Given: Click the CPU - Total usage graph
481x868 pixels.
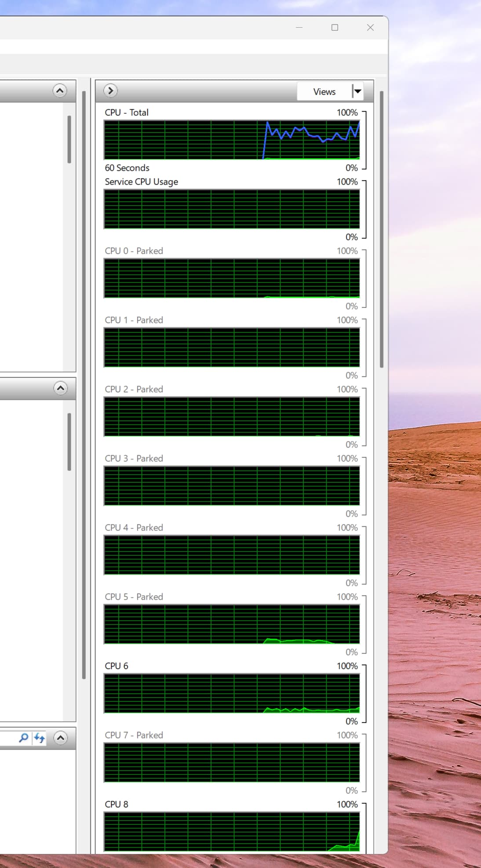Looking at the screenshot, I should point(232,140).
